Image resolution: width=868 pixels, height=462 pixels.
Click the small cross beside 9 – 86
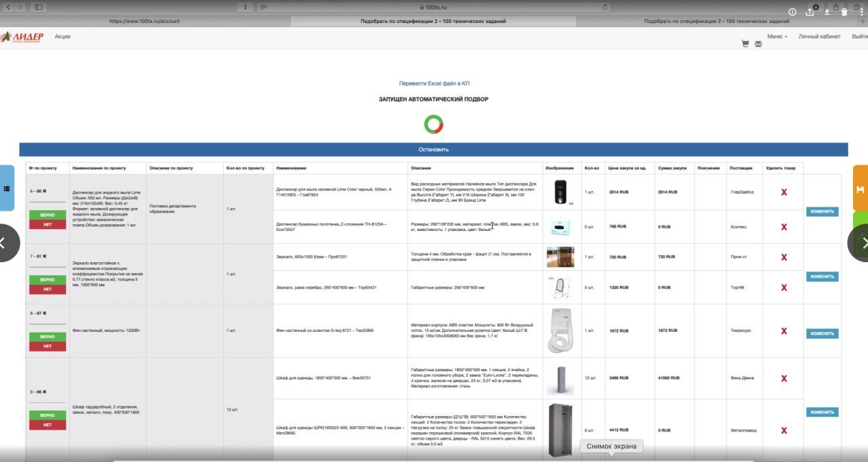[x=45, y=392]
